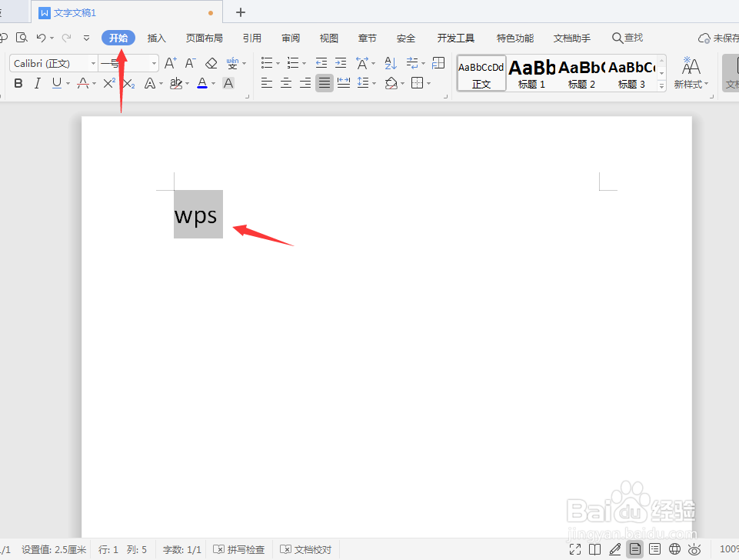Open the 视图 tab
739x560 pixels.
coord(329,38)
